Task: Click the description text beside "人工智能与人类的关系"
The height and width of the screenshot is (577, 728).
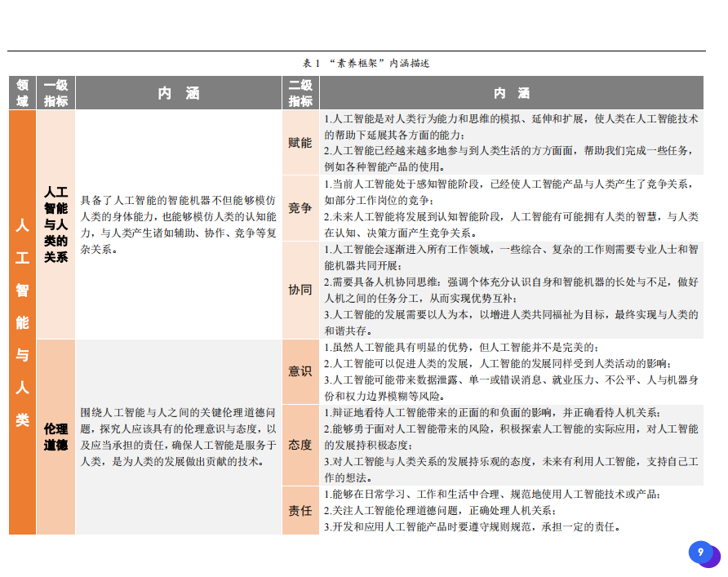Action: [178, 224]
